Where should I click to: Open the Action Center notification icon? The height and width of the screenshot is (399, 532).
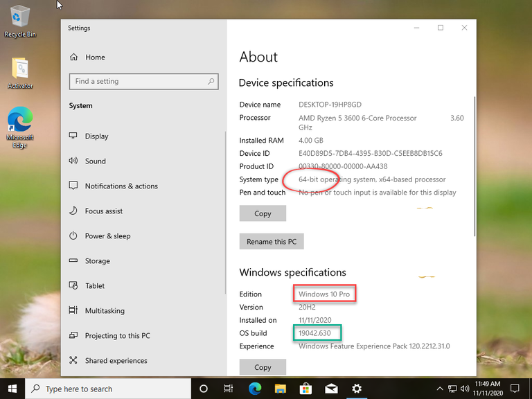[x=515, y=389]
